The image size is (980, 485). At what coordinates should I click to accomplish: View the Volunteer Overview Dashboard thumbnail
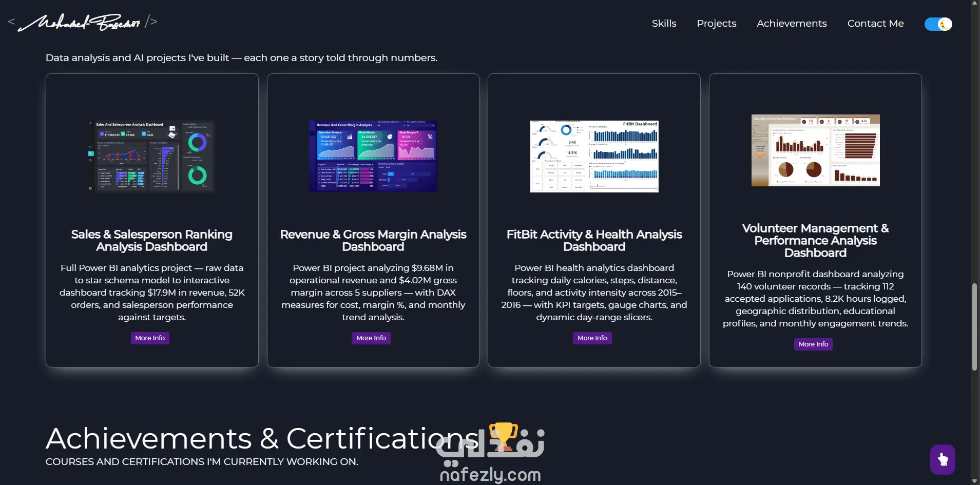(816, 150)
